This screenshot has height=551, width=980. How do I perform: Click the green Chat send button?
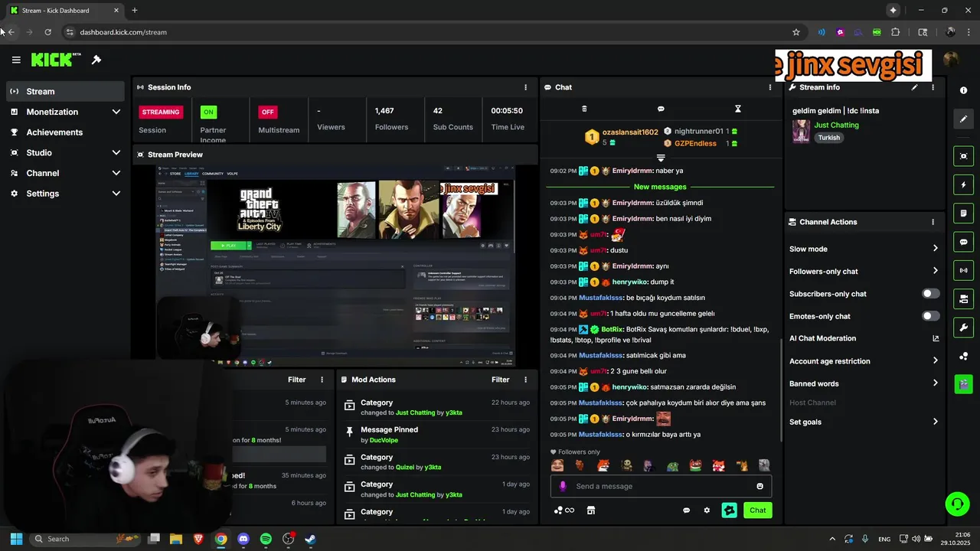757,510
